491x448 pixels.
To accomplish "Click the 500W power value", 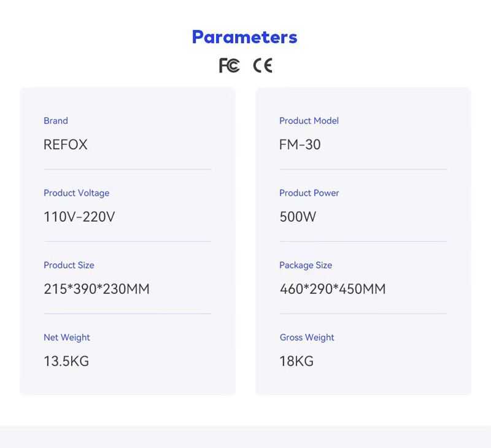I will [x=298, y=217].
